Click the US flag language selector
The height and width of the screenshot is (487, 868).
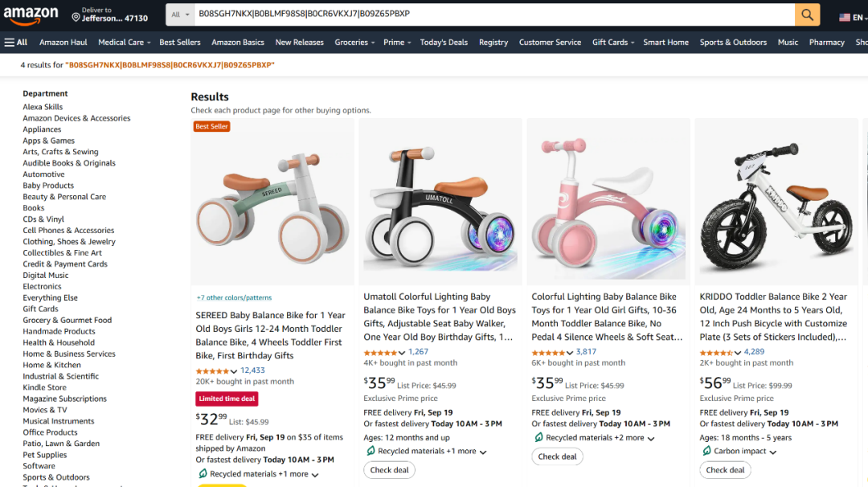point(845,17)
